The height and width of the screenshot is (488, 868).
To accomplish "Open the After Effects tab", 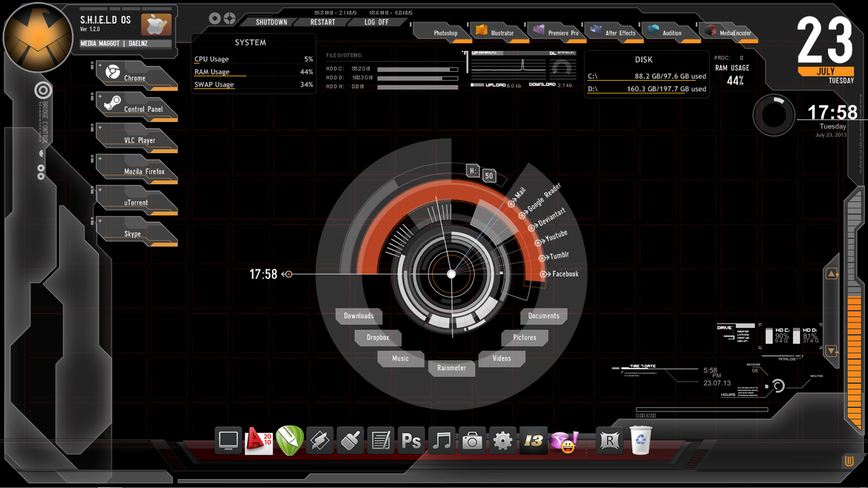I will pos(614,31).
